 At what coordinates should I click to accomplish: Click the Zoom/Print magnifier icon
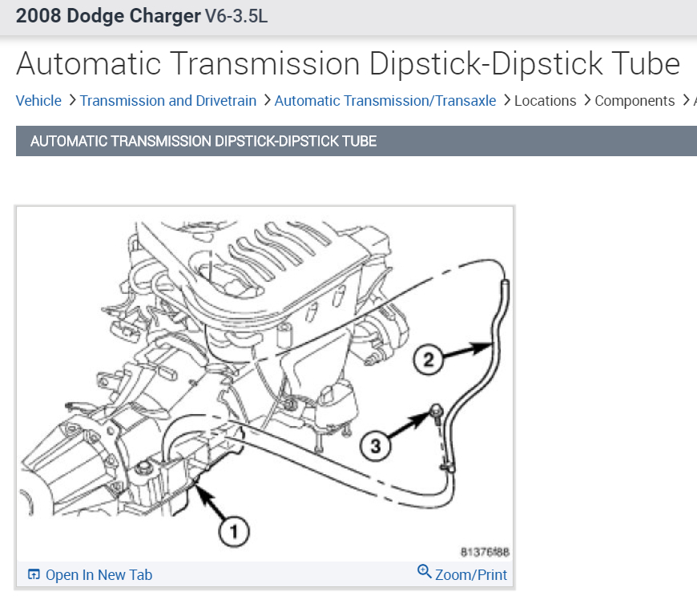pyautogui.click(x=425, y=572)
